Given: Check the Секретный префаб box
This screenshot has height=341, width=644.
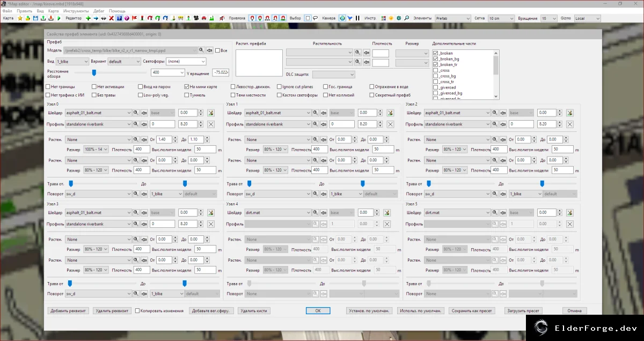Looking at the screenshot, I should pos(372,95).
